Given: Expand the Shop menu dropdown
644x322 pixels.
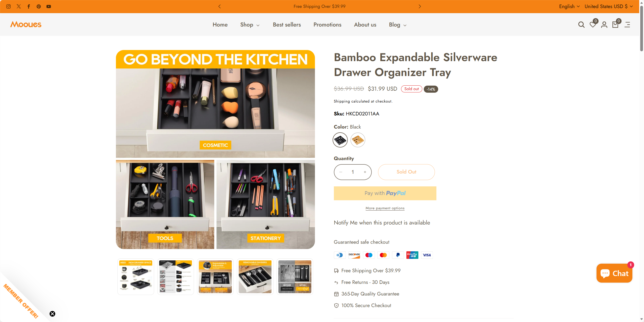Looking at the screenshot, I should point(250,25).
